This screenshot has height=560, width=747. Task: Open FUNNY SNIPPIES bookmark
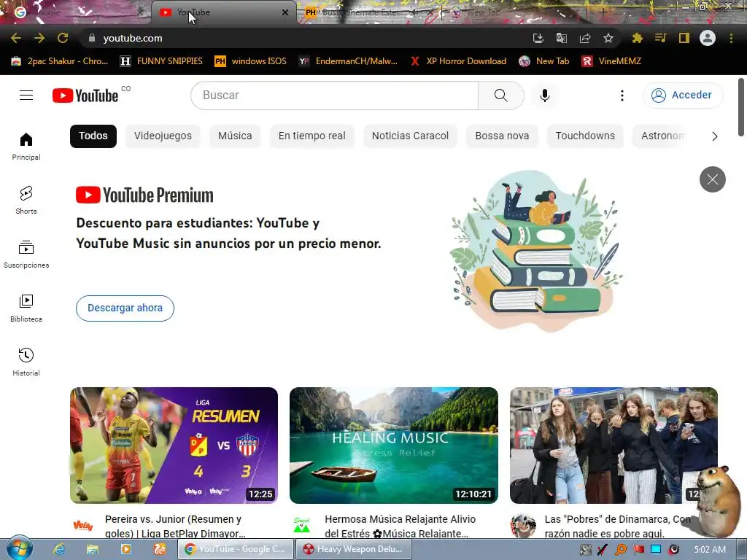click(161, 61)
